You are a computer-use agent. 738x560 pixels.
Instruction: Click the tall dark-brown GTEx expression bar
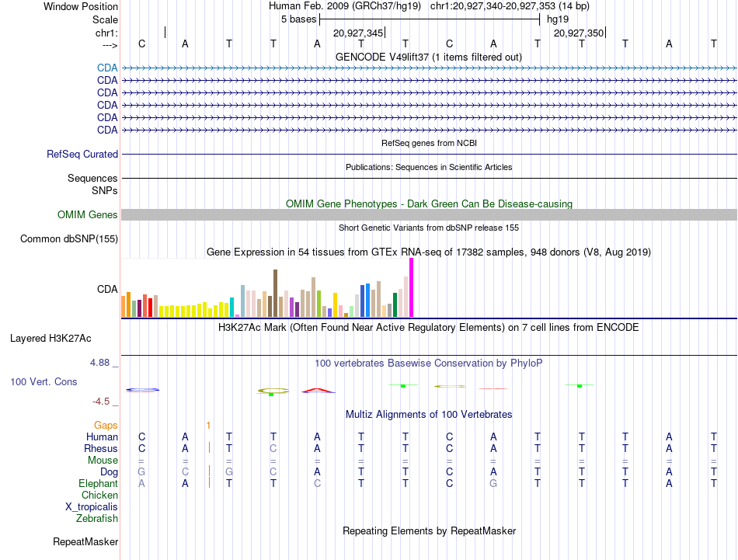[x=275, y=293]
